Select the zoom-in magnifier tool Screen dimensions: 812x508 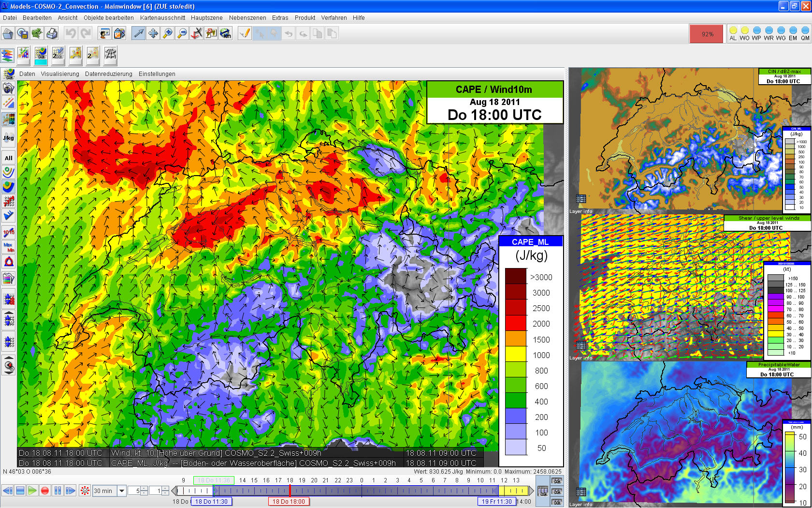point(167,34)
